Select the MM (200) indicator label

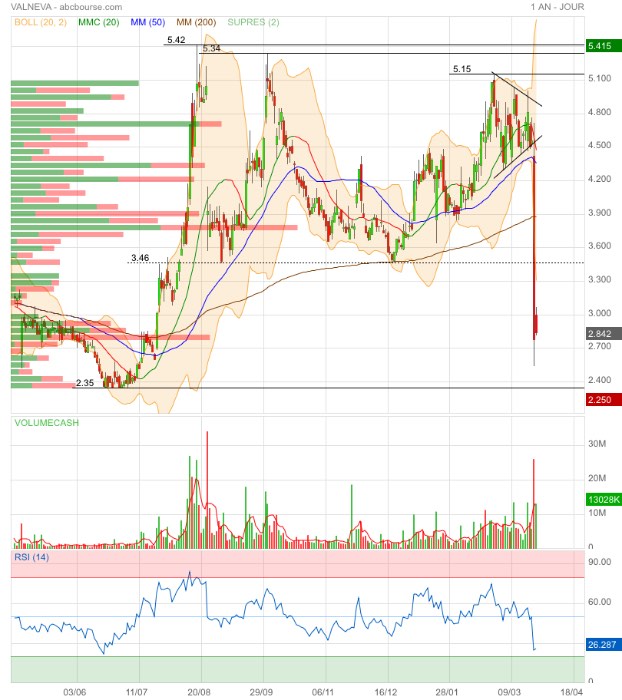196,22
